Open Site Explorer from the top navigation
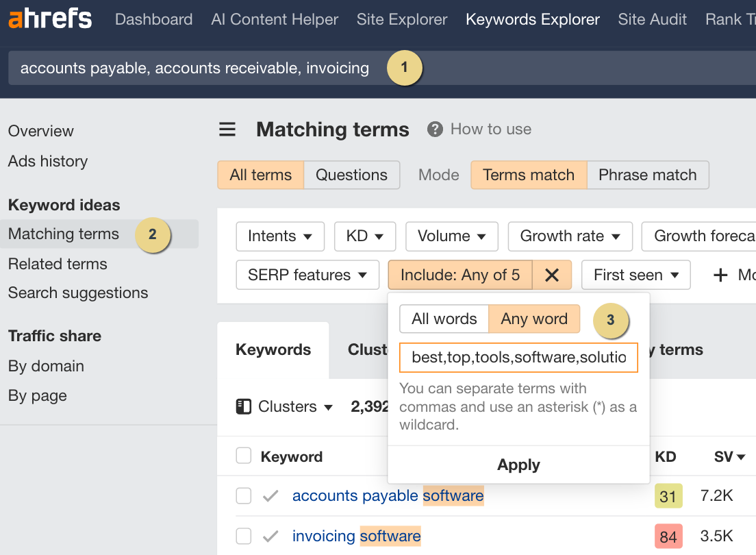Screen dimensions: 756x555 (401, 19)
